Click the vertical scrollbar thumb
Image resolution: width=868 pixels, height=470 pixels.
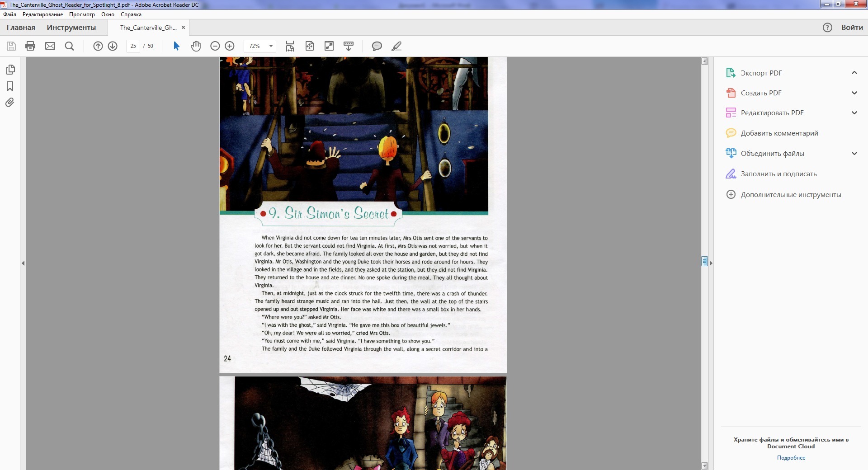(704, 261)
